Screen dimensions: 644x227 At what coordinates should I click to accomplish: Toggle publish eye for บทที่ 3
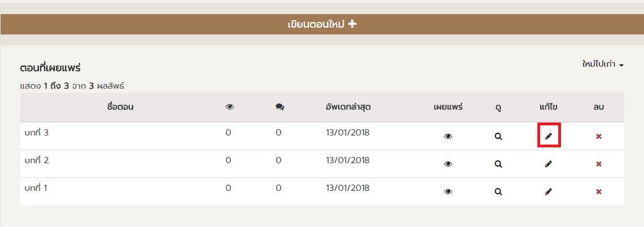click(448, 136)
